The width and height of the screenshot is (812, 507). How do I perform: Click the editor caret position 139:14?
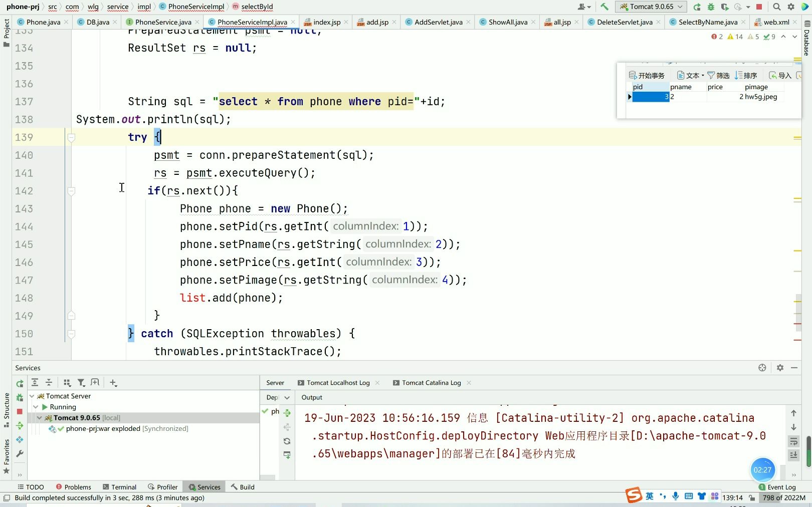click(x=732, y=498)
